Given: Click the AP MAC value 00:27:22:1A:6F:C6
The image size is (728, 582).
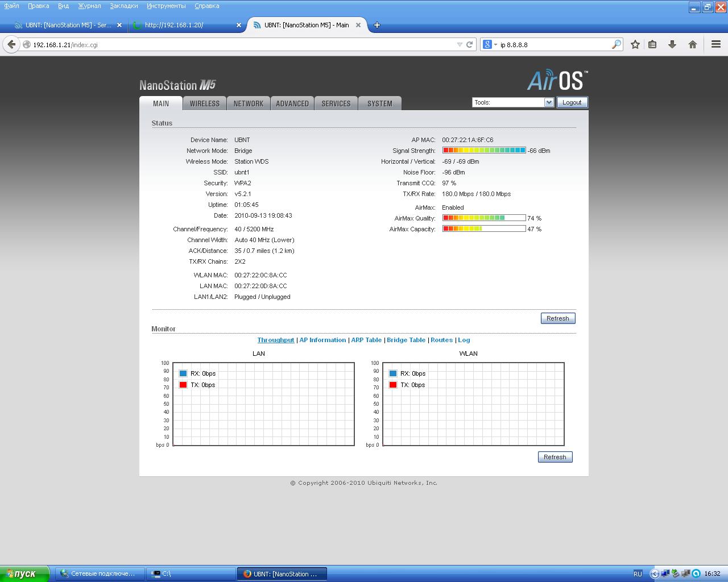Looking at the screenshot, I should pos(468,140).
